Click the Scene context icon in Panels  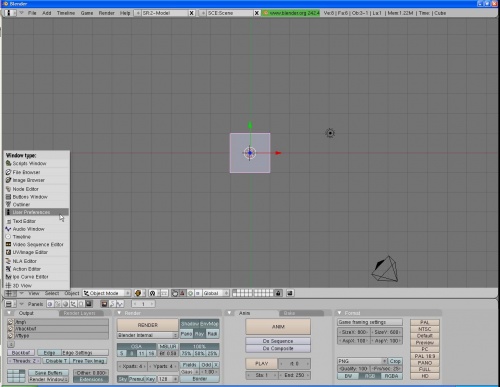click(x=88, y=304)
